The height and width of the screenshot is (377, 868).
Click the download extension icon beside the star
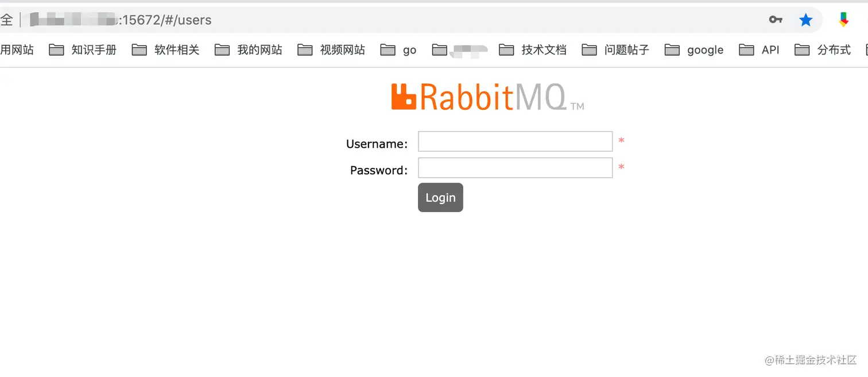pyautogui.click(x=843, y=20)
